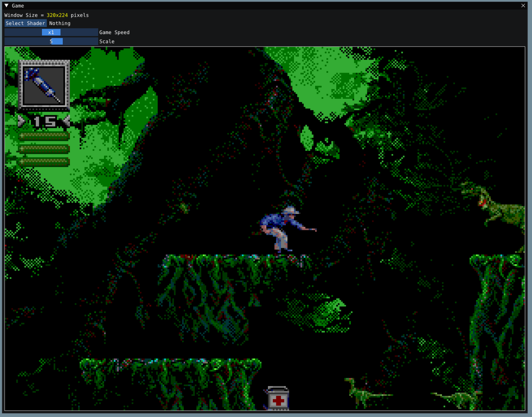Viewport: 532px width, 417px height.
Task: Click the middle green health bar
Action: point(44,149)
